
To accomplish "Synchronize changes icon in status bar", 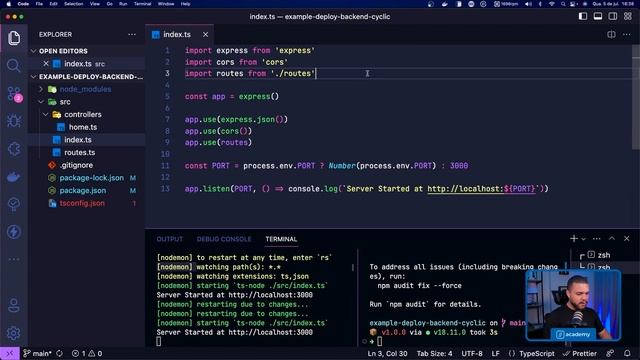I will [60, 353].
